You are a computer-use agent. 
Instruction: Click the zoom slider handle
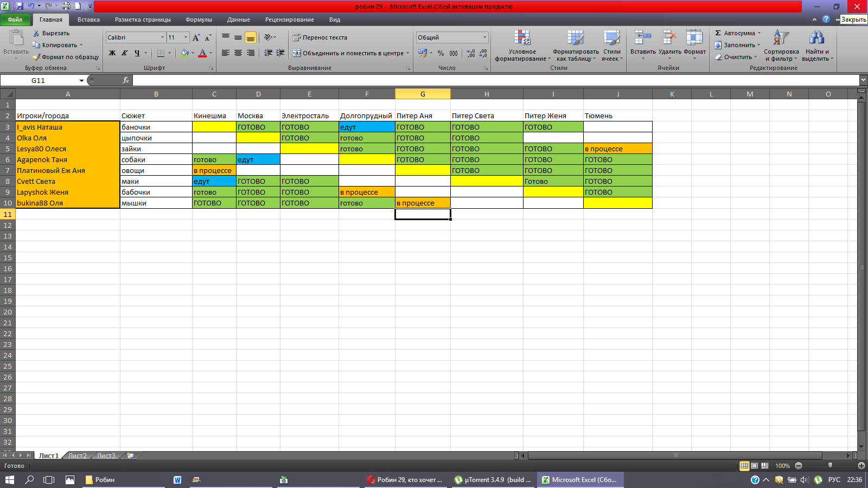[x=829, y=466]
